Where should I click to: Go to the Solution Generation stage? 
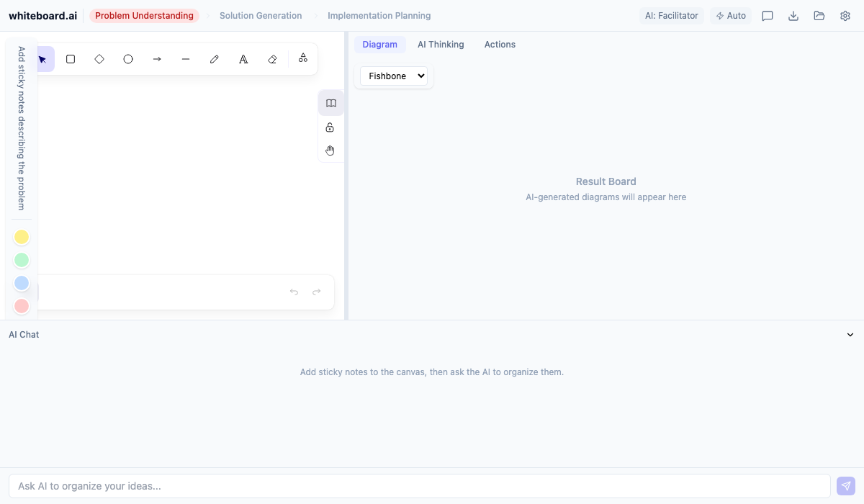[261, 15]
